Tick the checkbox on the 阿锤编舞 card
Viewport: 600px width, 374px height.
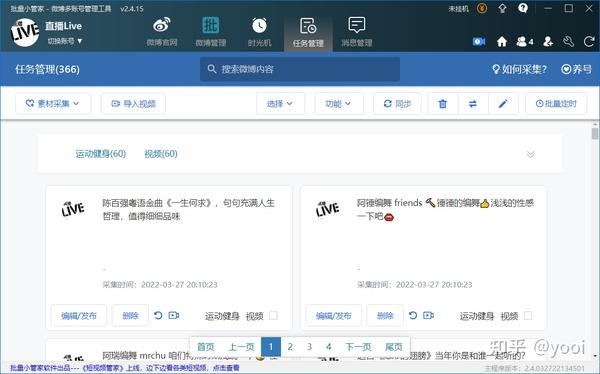point(528,315)
